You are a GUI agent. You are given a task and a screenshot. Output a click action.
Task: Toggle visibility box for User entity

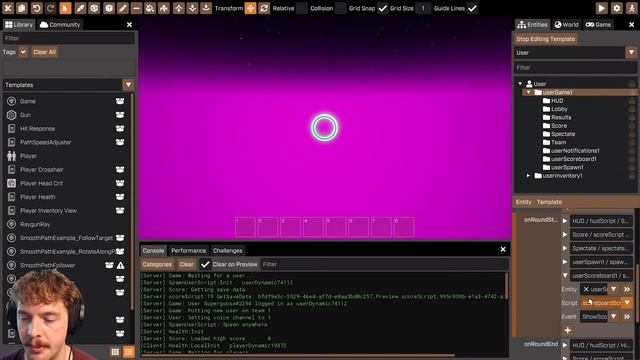632,84
